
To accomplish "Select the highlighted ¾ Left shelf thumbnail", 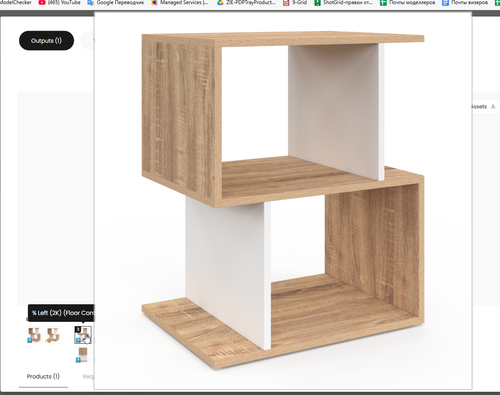I will [83, 335].
